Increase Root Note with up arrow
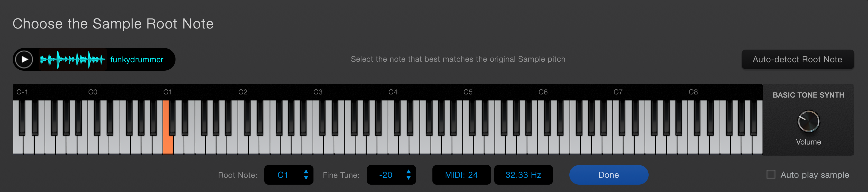This screenshot has height=192, width=868. click(x=306, y=171)
